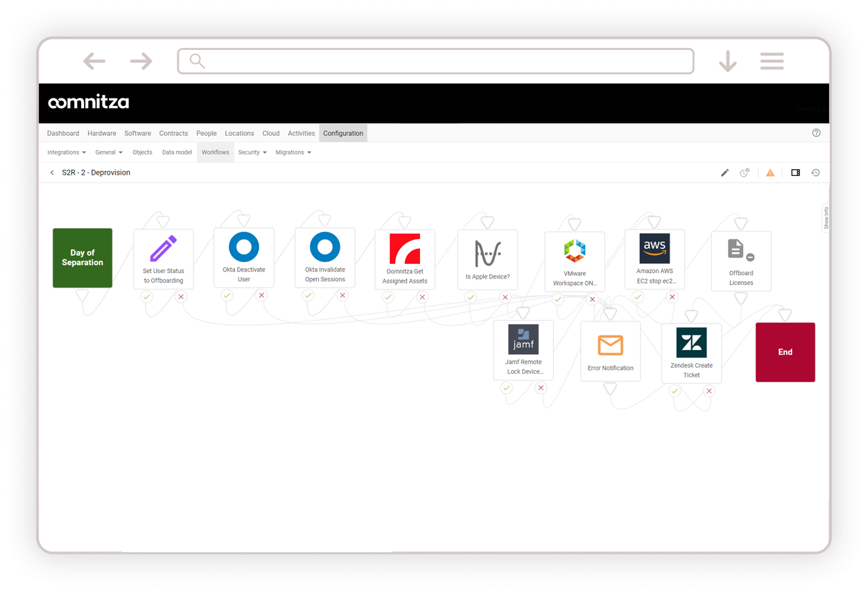
Task: Expand the Migrations dropdown
Action: click(x=293, y=152)
